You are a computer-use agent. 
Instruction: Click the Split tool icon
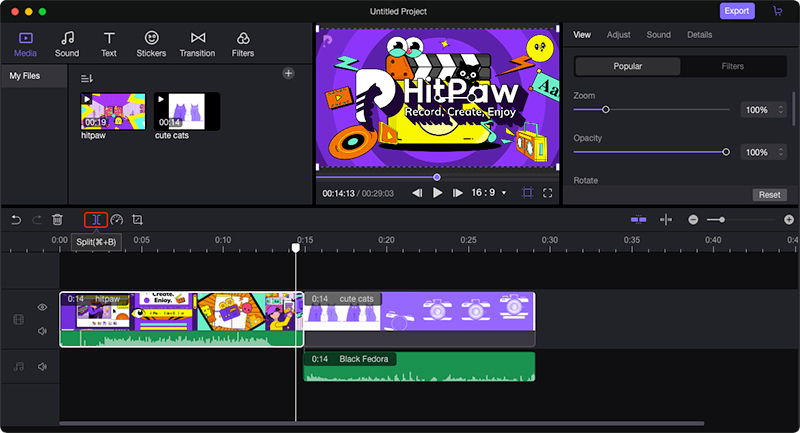point(96,220)
